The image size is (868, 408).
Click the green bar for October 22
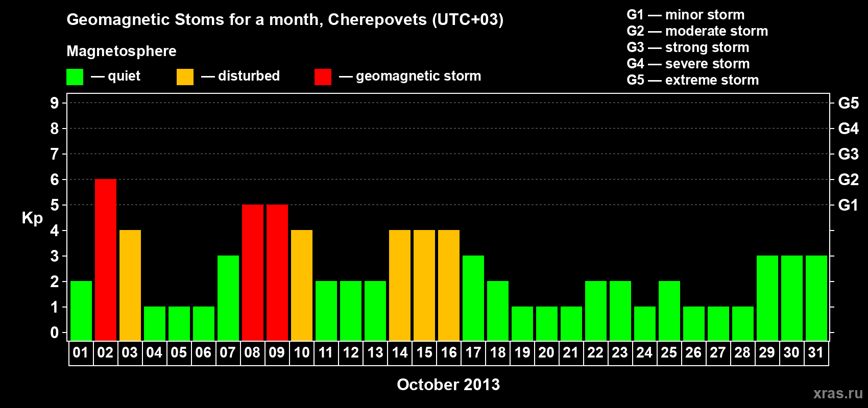[x=596, y=311]
